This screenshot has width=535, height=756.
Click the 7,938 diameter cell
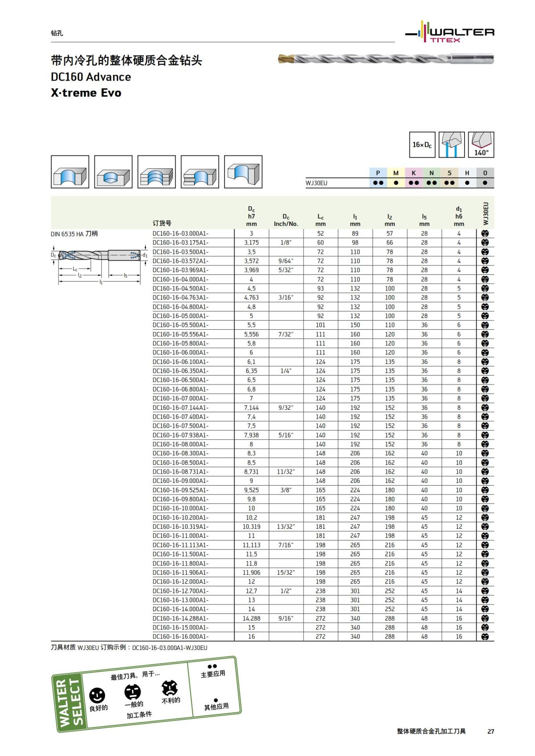(251, 435)
